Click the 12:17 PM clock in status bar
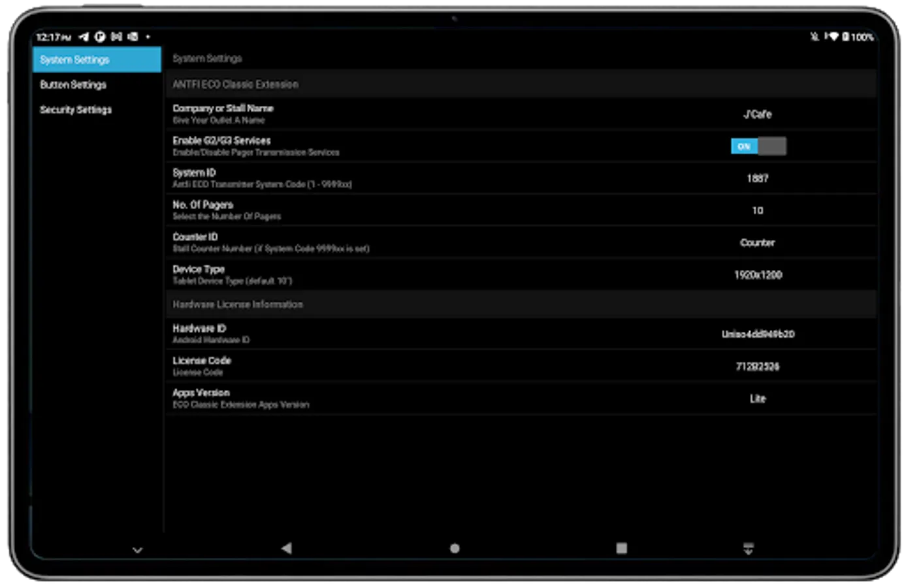904x588 pixels. point(54,37)
